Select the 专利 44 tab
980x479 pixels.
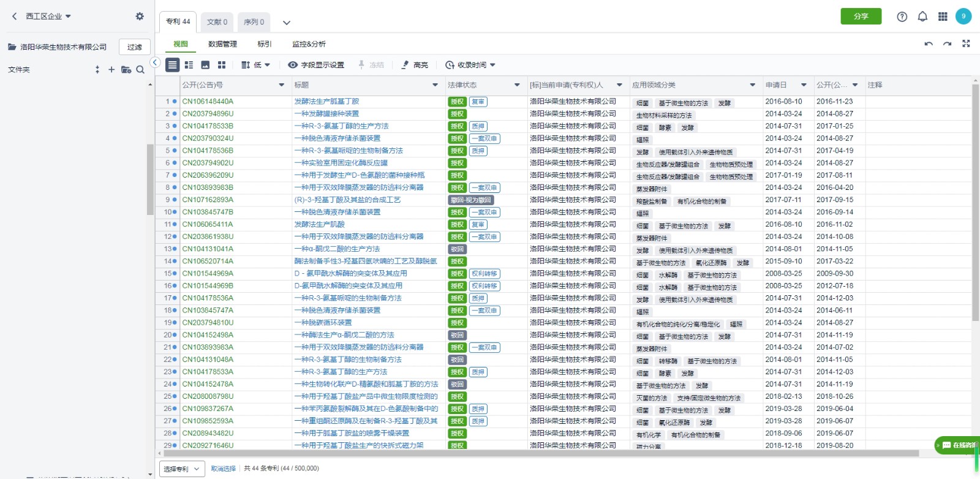click(x=178, y=21)
